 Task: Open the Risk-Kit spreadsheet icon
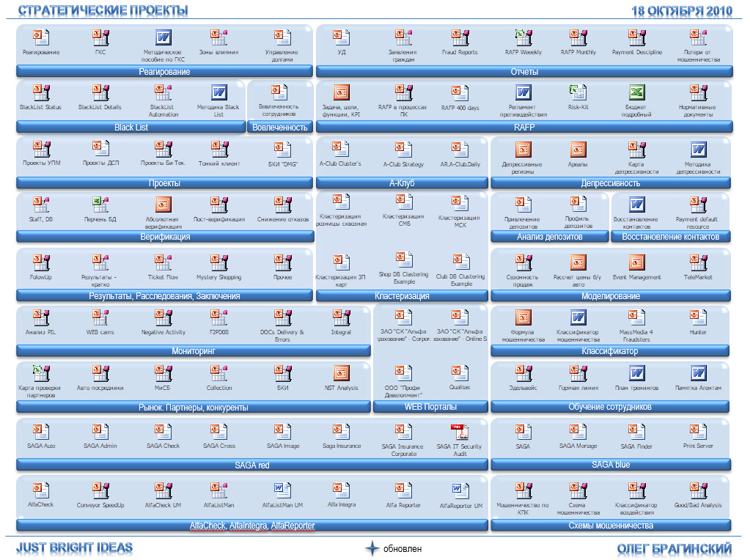point(578,92)
